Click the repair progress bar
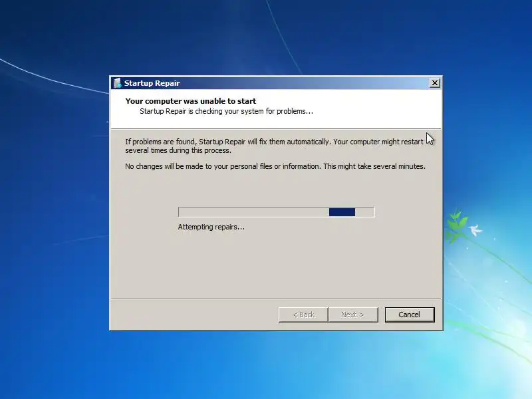 (276, 212)
